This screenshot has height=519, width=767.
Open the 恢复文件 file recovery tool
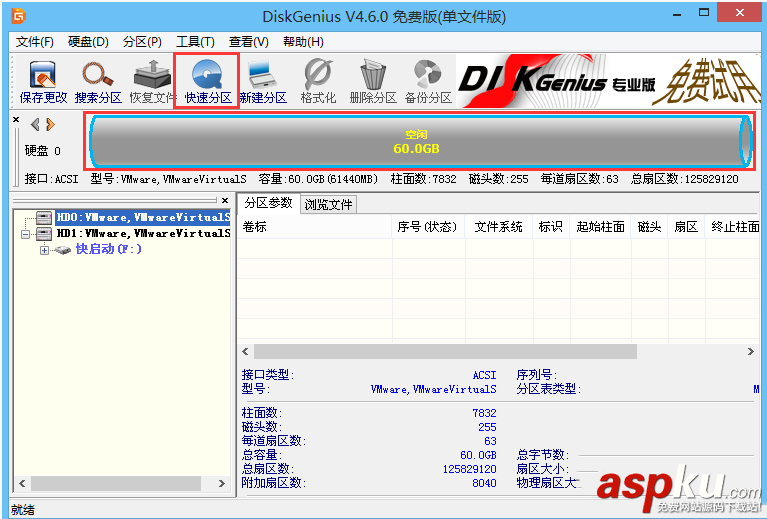click(152, 82)
